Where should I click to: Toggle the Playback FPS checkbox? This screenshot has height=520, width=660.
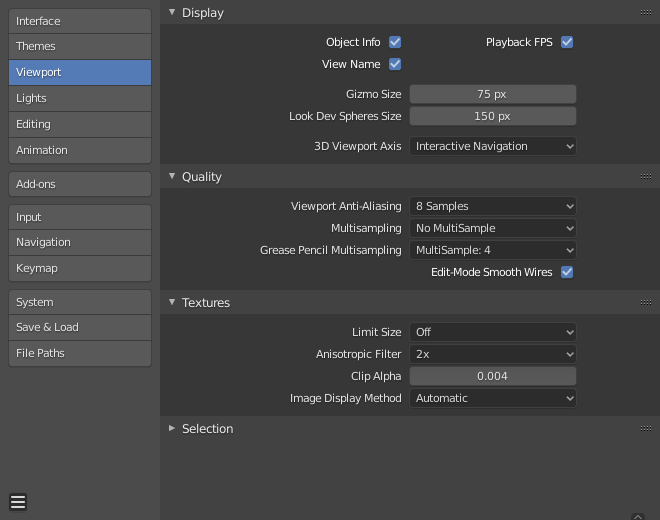click(567, 42)
